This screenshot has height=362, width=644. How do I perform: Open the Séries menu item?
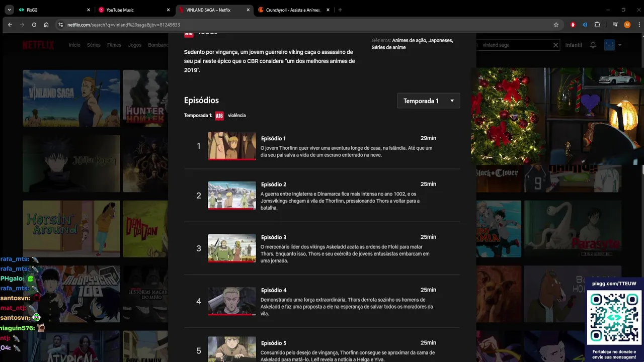click(x=94, y=45)
